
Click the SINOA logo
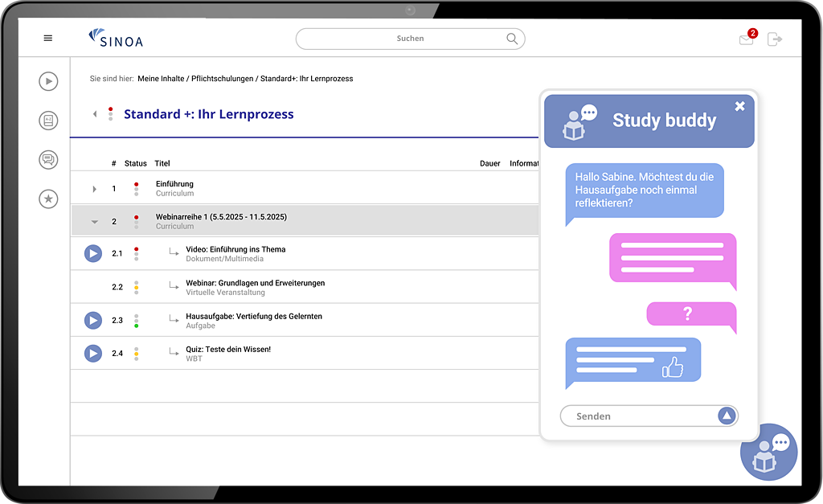coord(116,38)
